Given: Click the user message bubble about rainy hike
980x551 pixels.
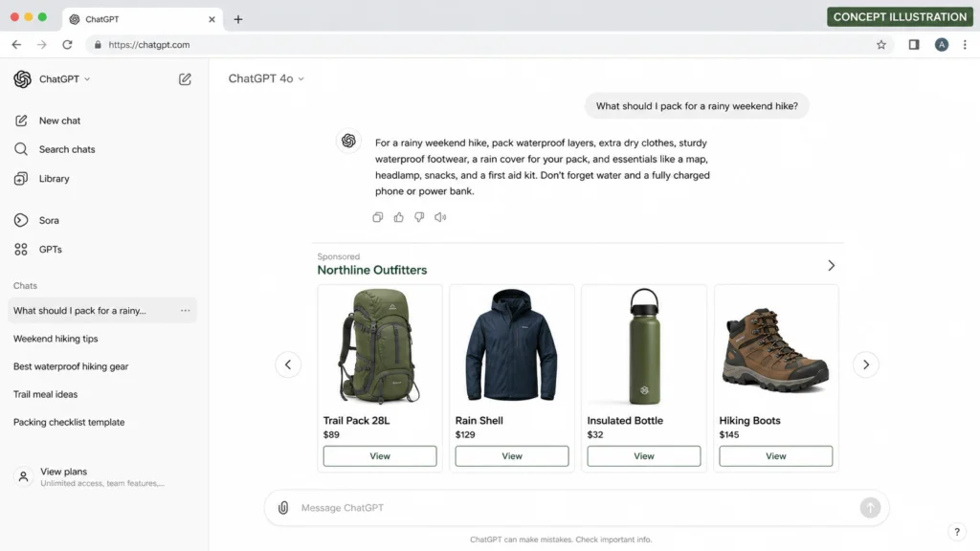Looking at the screenshot, I should pos(697,106).
